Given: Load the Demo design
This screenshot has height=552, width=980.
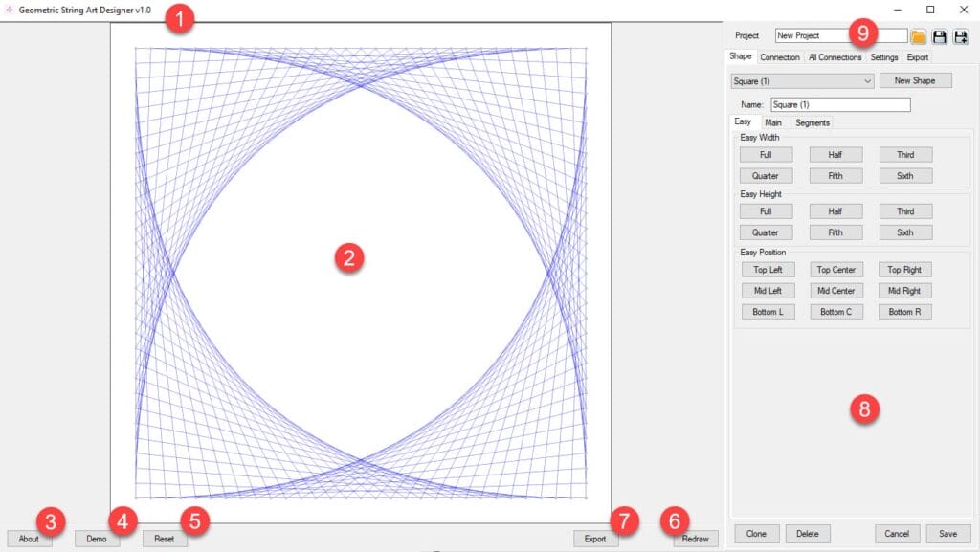Looking at the screenshot, I should [x=97, y=539].
